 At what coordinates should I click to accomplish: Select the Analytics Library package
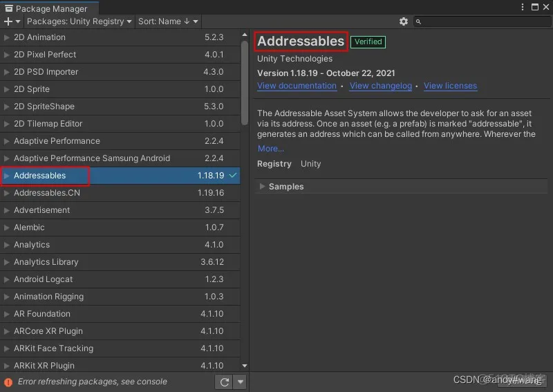[120, 262]
